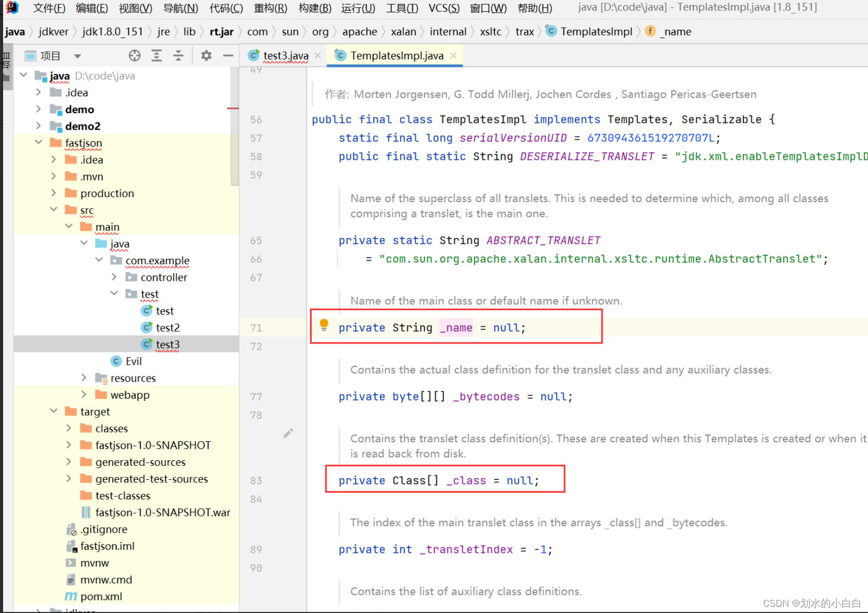This screenshot has height=613, width=868.
Task: Click the _name field icon in breadcrumb
Action: tap(650, 31)
